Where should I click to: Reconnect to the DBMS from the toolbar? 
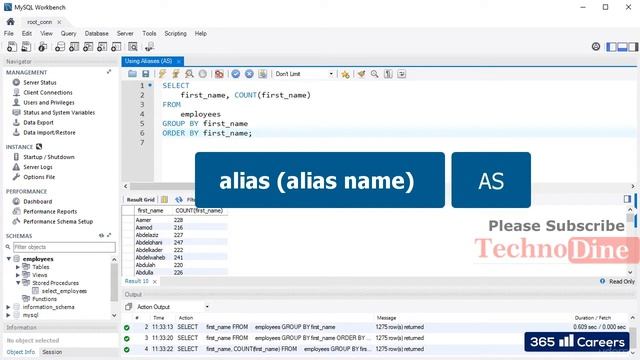(x=149, y=47)
